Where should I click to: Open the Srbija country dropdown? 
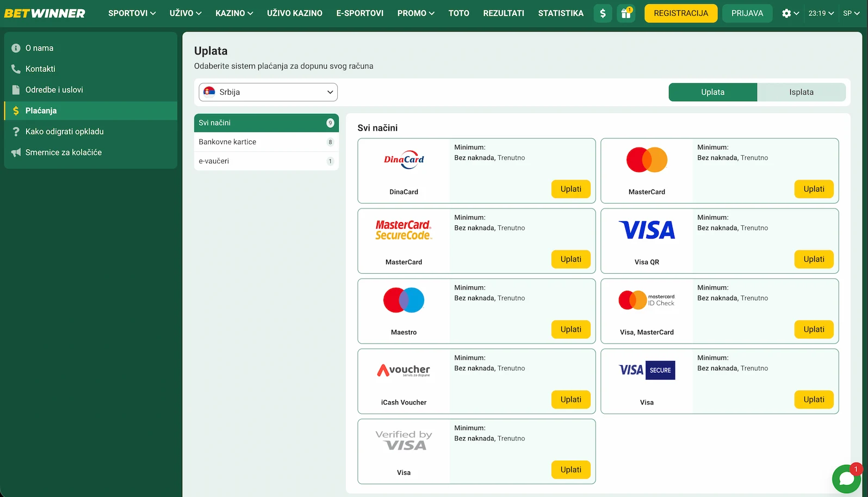coord(268,92)
